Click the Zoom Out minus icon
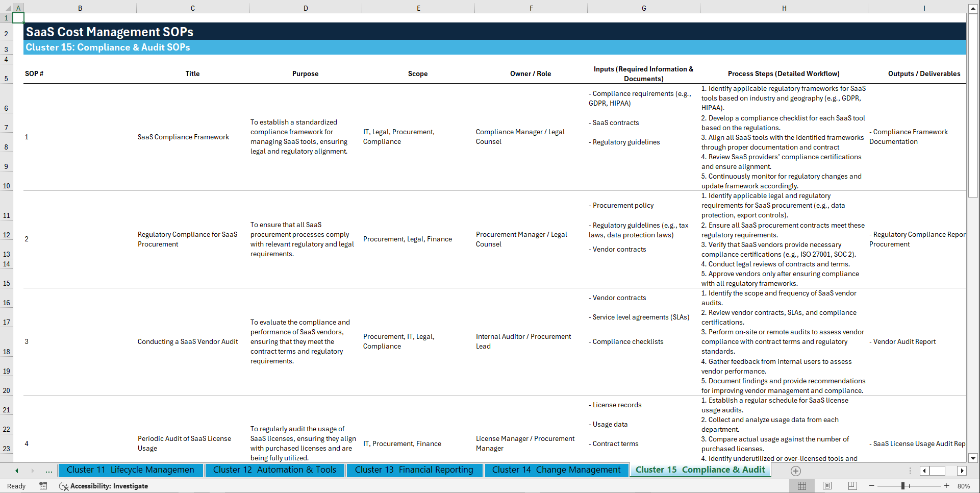The height and width of the screenshot is (493, 980). coord(872,486)
